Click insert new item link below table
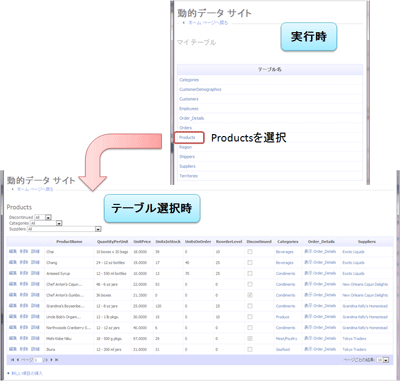The width and height of the screenshot is (400, 381). pos(27,373)
